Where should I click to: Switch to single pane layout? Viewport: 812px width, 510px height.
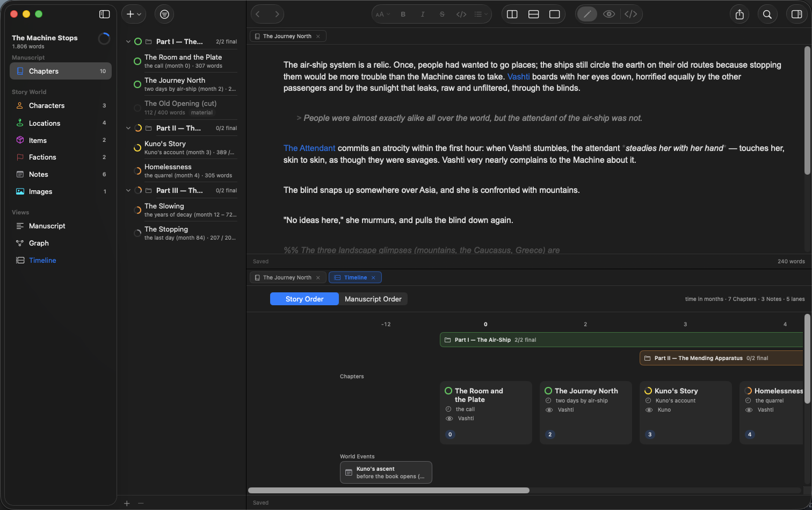pyautogui.click(x=555, y=15)
